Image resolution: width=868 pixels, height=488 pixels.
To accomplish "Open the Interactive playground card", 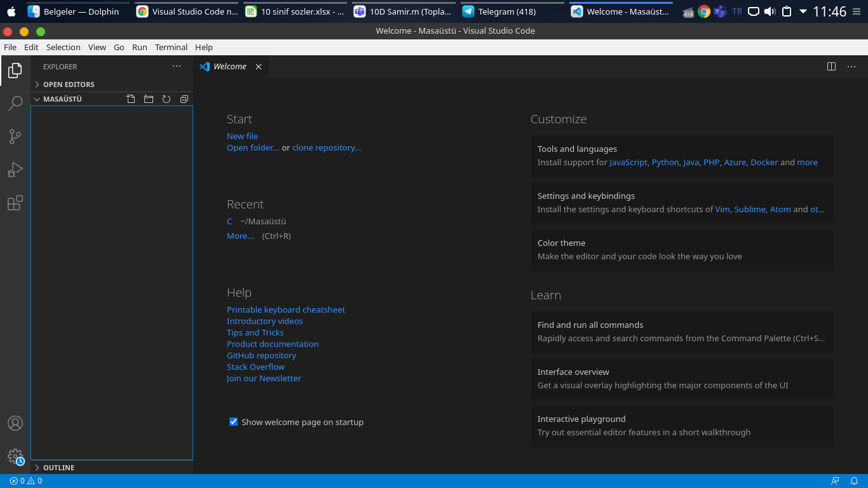I will click(682, 426).
